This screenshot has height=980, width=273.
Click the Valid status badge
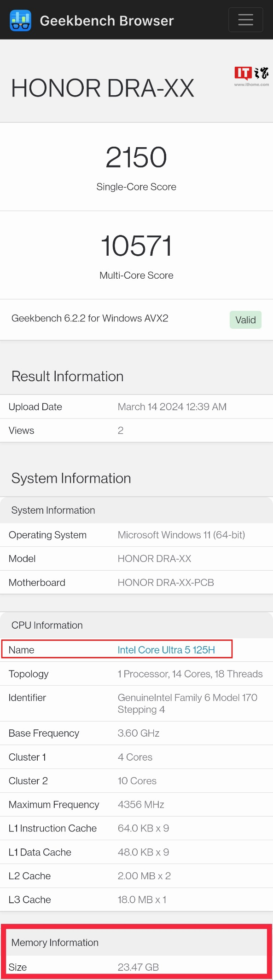(x=245, y=320)
